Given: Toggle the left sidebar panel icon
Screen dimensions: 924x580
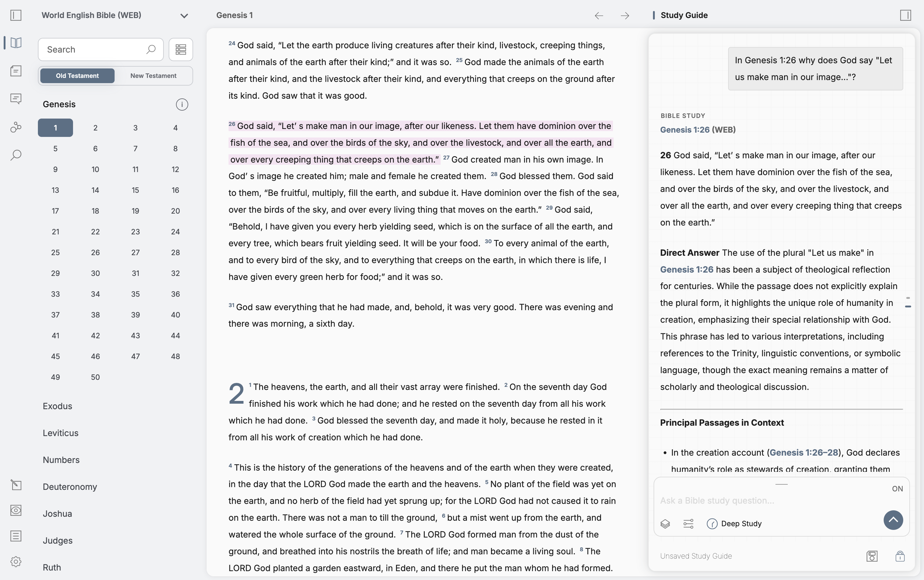Looking at the screenshot, I should pyautogui.click(x=16, y=15).
